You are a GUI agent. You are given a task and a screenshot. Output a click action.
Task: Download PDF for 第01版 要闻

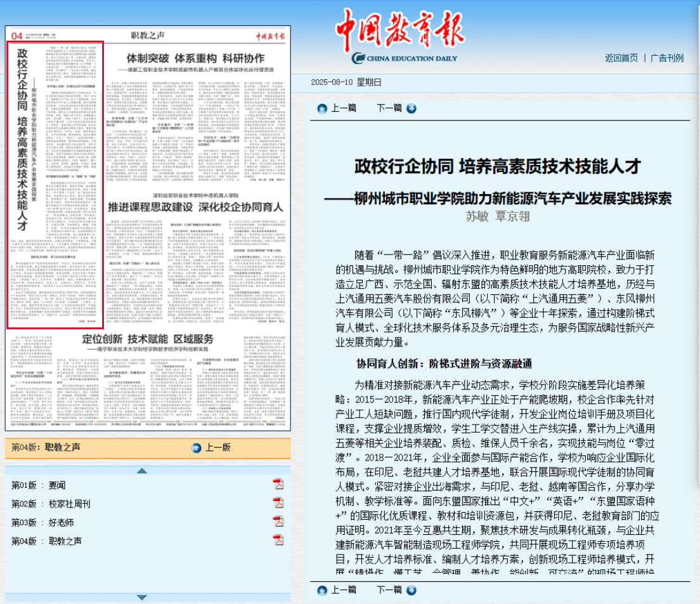tap(278, 485)
